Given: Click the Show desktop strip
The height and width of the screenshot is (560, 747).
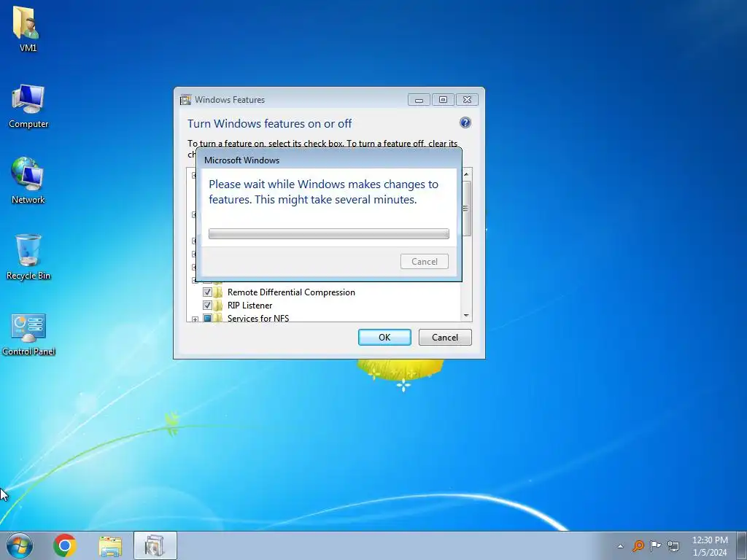Looking at the screenshot, I should (742, 545).
